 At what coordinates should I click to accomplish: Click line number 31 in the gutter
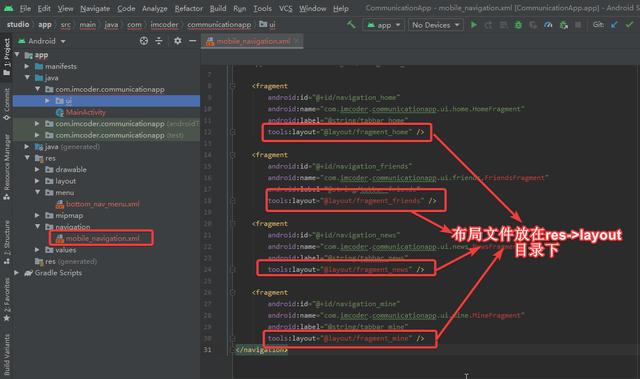tap(208, 350)
